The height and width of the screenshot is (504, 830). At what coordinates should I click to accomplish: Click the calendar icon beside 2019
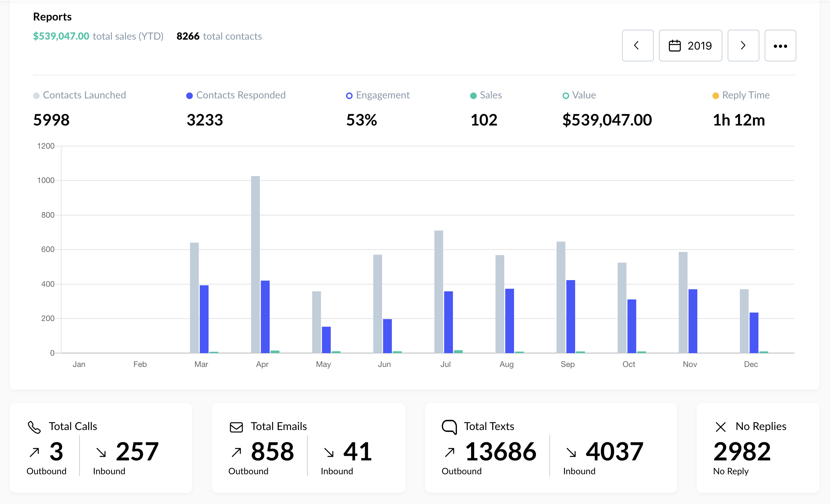674,46
